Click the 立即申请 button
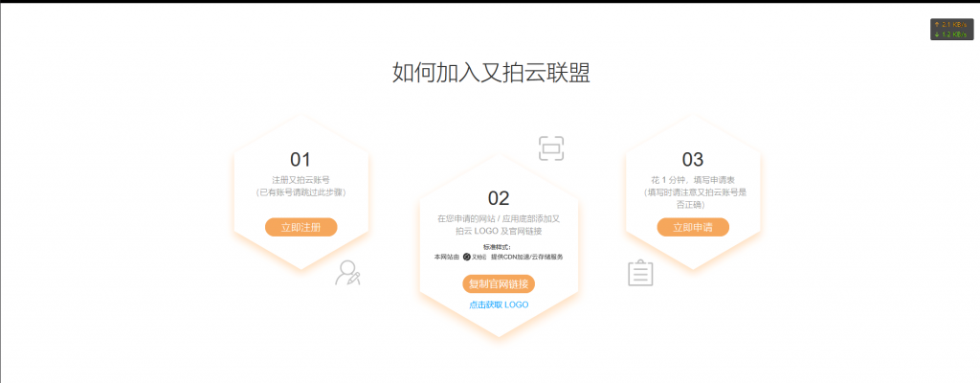This screenshot has height=383, width=980. click(693, 227)
